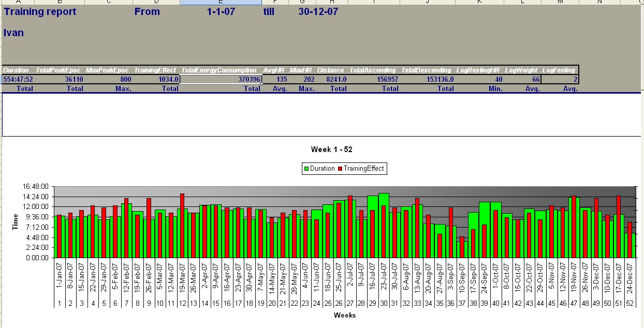
Task: Click the 10-Sep-07 date label on the axis
Action: pyautogui.click(x=462, y=278)
